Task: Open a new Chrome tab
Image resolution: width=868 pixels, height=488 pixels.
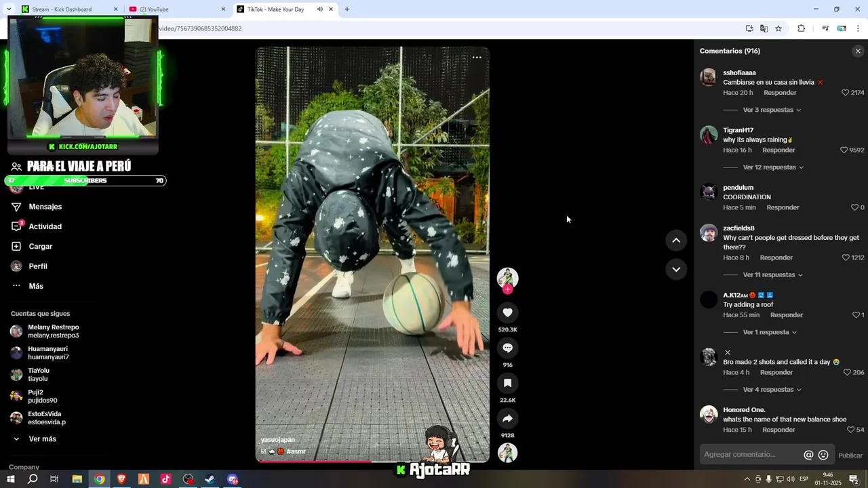Action: [347, 9]
